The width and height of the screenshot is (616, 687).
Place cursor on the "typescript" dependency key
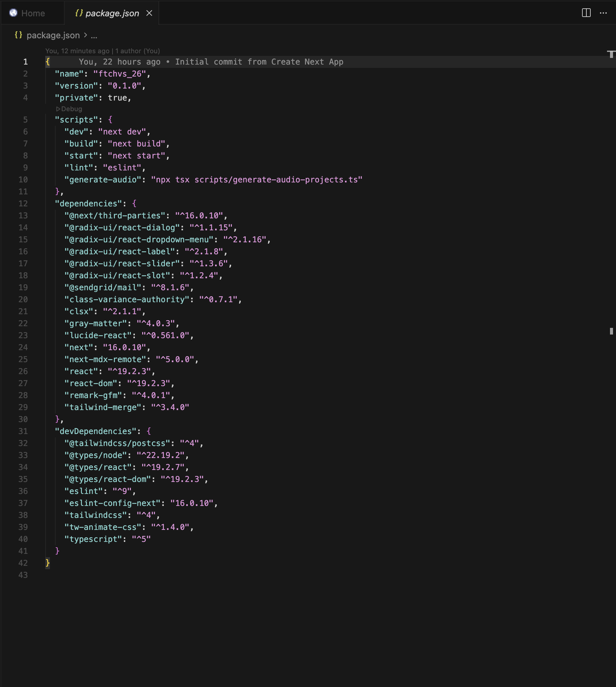tap(94, 539)
